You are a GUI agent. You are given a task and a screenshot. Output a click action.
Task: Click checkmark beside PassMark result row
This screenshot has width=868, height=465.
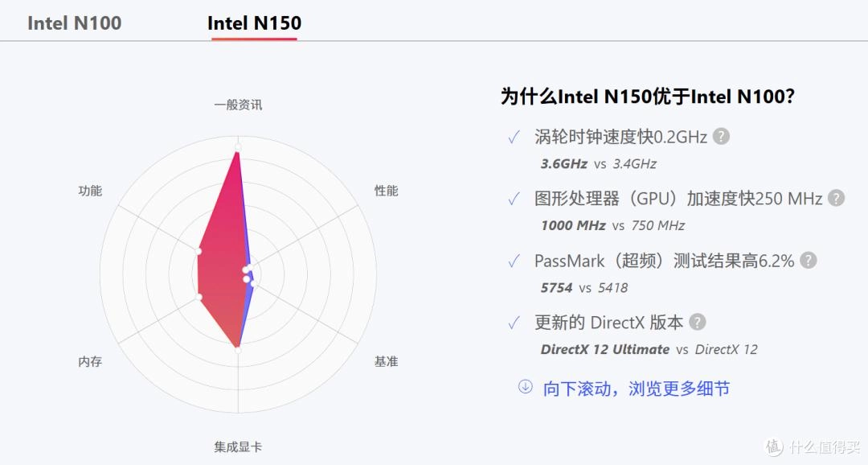(514, 261)
